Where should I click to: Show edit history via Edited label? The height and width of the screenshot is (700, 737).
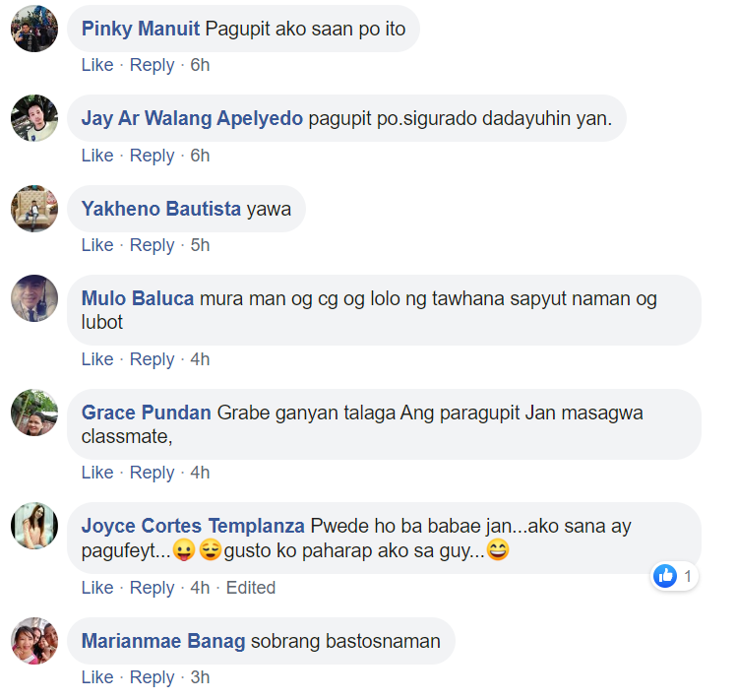(251, 588)
